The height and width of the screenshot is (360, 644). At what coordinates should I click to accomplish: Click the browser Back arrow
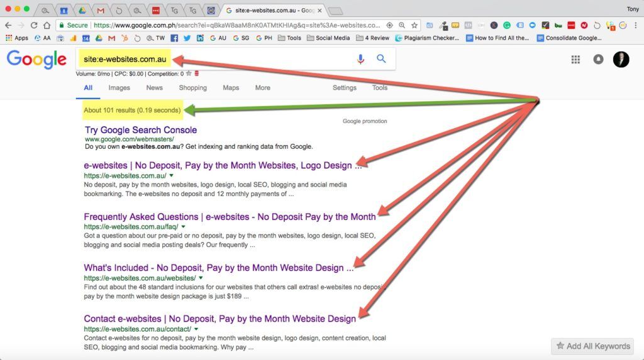pos(8,25)
